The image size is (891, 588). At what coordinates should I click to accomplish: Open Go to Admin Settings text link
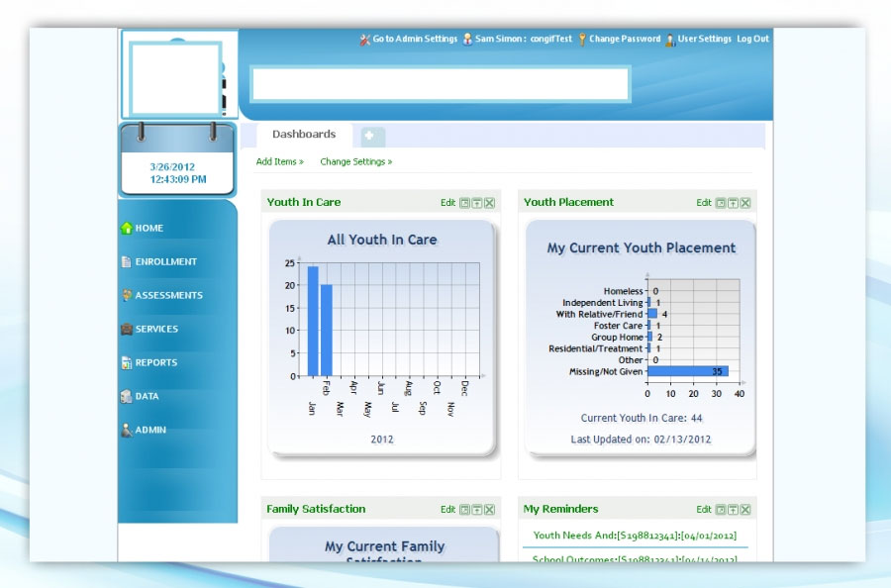coord(415,39)
